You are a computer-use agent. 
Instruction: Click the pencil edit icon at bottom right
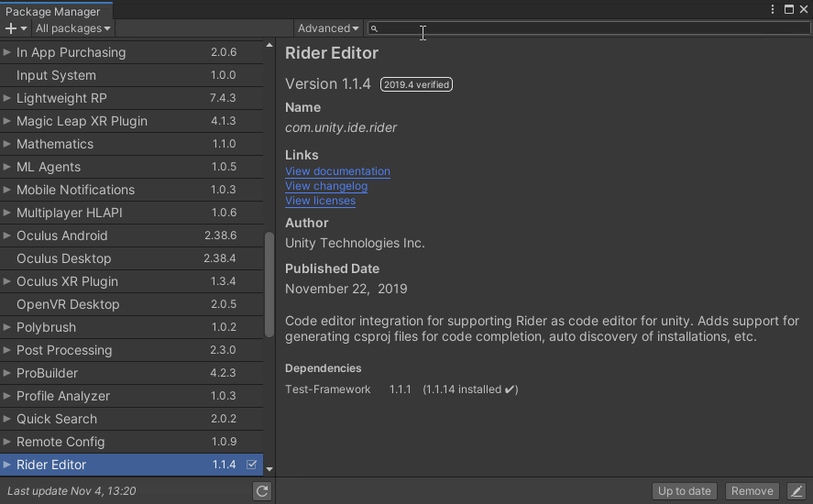point(797,491)
